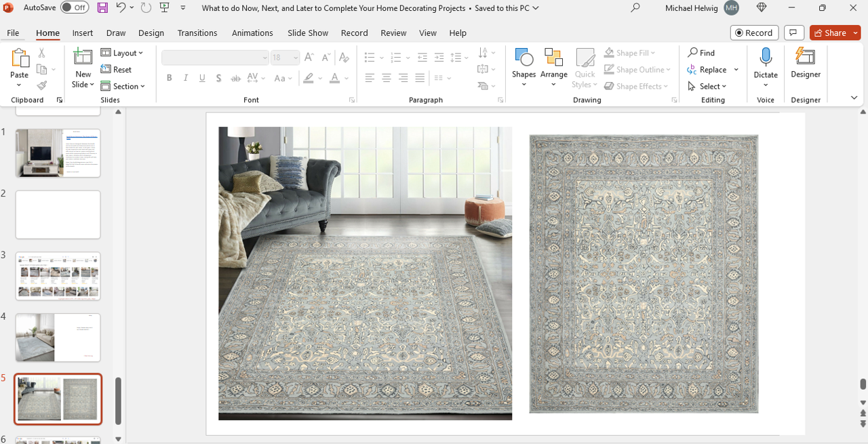The image size is (868, 444).
Task: Toggle Align Left
Action: (x=370, y=79)
